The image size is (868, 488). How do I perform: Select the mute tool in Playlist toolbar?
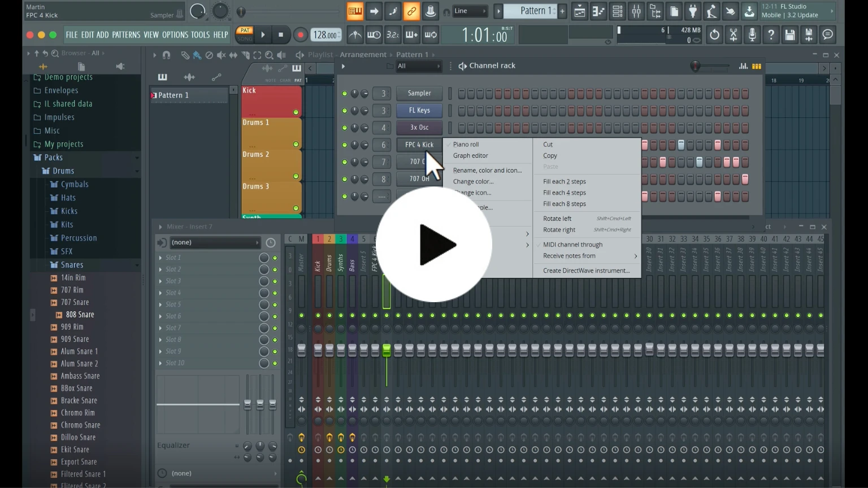point(221,55)
